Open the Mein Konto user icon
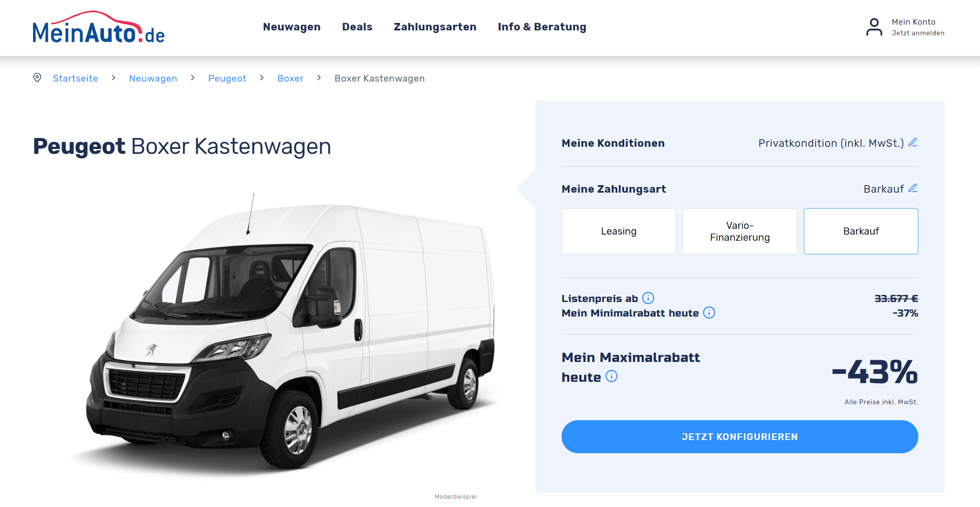 pos(874,27)
